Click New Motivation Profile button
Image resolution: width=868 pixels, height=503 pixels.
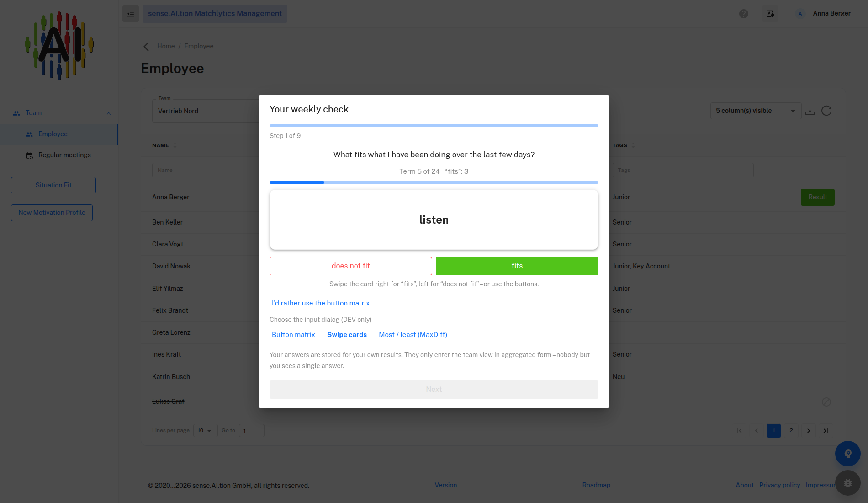(x=52, y=213)
